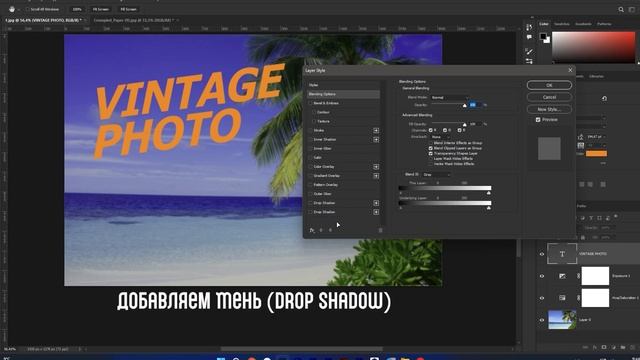640x360 pixels.
Task: Click the add layer style fx icon in Layers panel
Action: pyautogui.click(x=595, y=347)
